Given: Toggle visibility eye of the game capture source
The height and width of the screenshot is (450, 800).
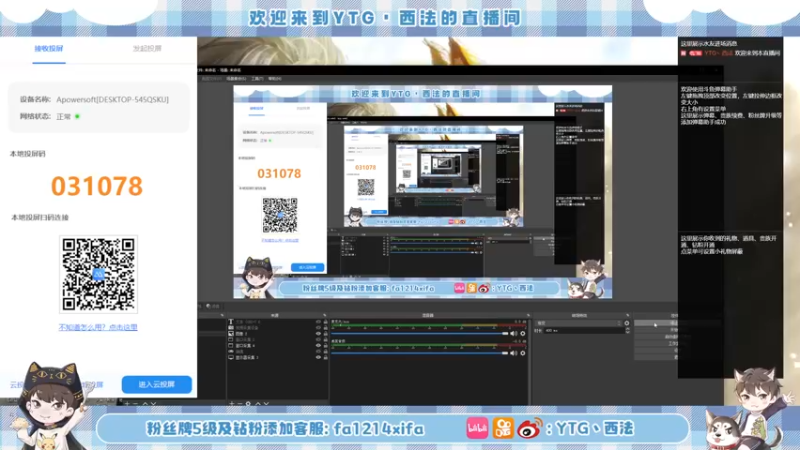Looking at the screenshot, I should (318, 352).
